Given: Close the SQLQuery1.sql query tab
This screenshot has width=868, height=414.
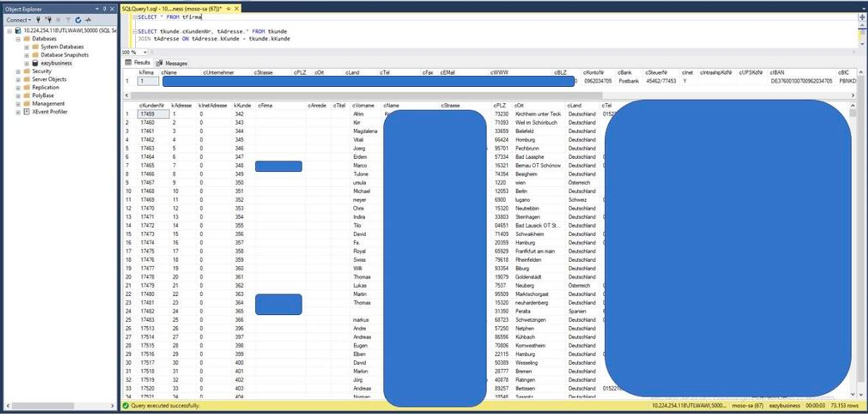Looking at the screenshot, I should click(x=237, y=9).
